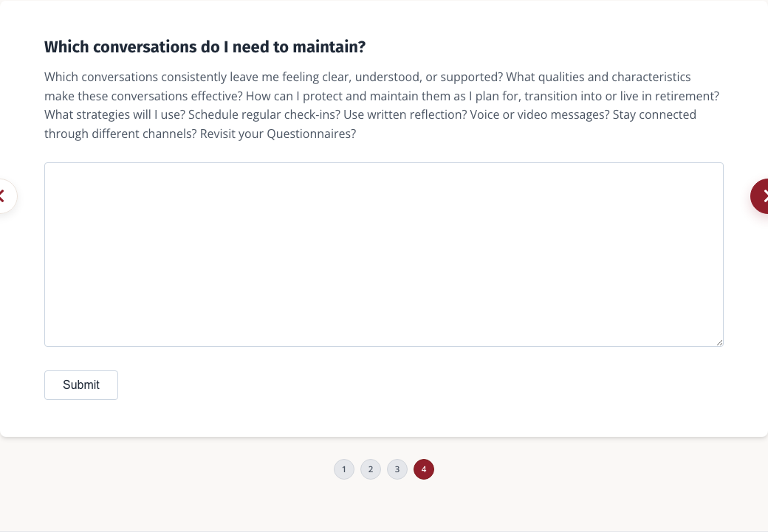The height and width of the screenshot is (532, 768).
Task: Select pagination dot number 3
Action: tap(397, 469)
